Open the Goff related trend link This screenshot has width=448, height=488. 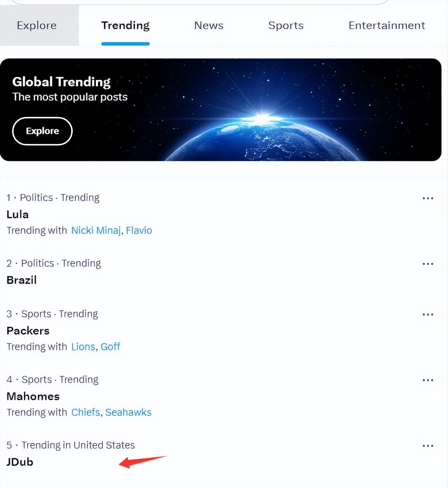110,347
